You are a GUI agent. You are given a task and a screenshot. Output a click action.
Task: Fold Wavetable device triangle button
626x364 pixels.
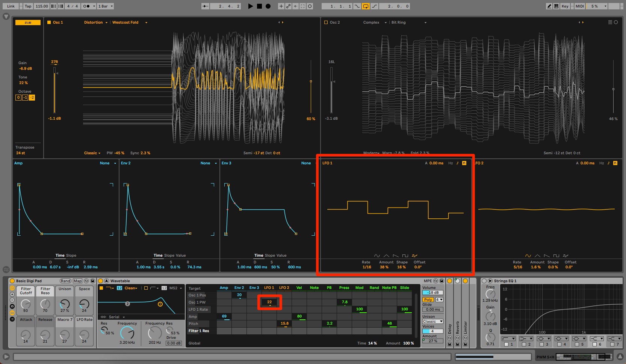106,281
